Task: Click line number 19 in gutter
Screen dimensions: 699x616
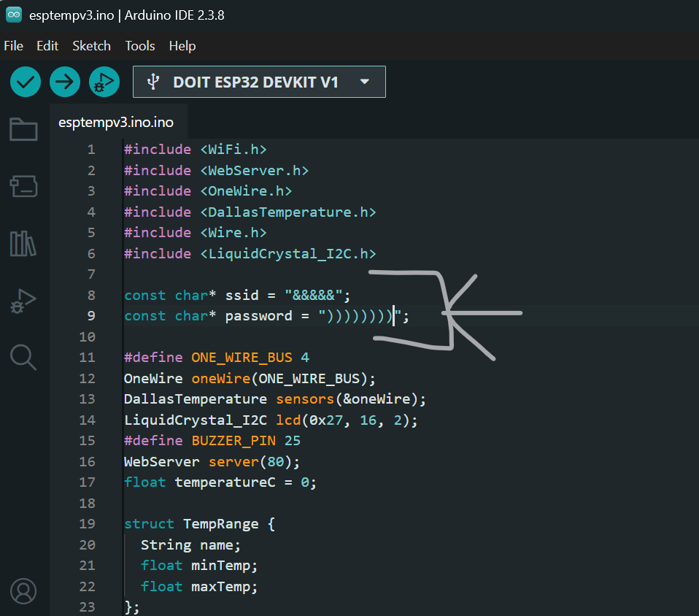Action: (87, 523)
